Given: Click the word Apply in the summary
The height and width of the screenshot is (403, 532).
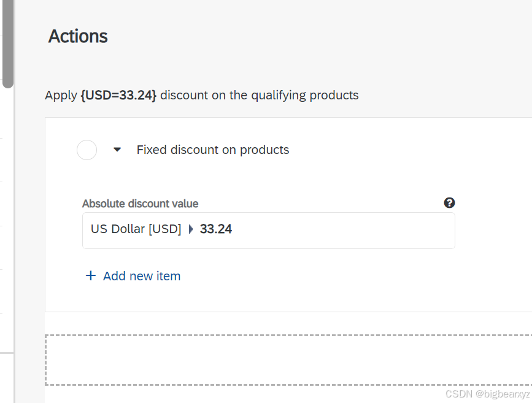Looking at the screenshot, I should click(x=61, y=95).
